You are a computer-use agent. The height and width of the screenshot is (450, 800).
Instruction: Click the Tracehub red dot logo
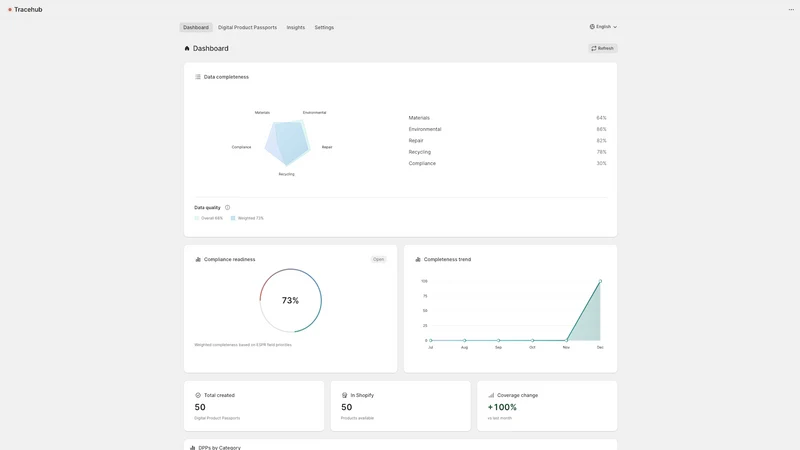tap(10, 10)
